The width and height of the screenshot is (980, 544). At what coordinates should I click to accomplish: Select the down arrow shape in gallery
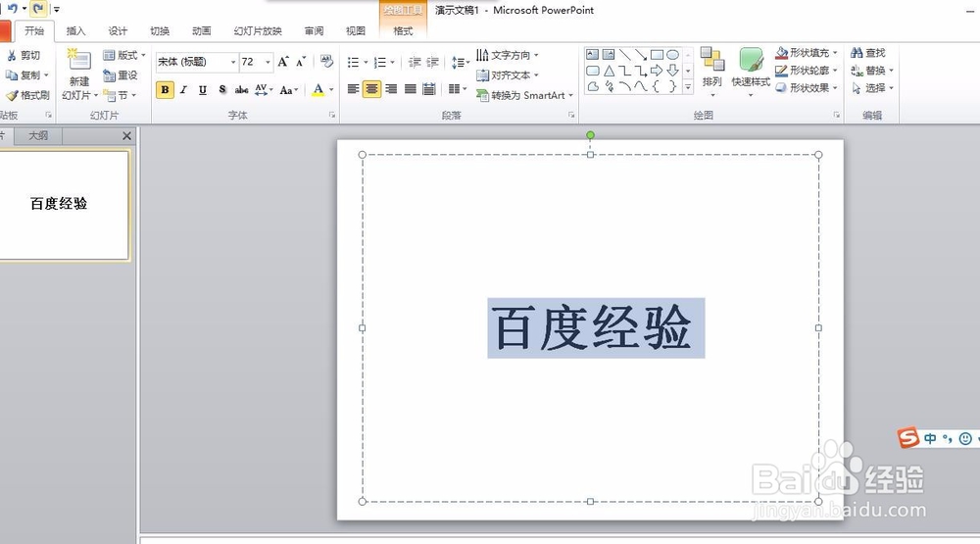[672, 71]
